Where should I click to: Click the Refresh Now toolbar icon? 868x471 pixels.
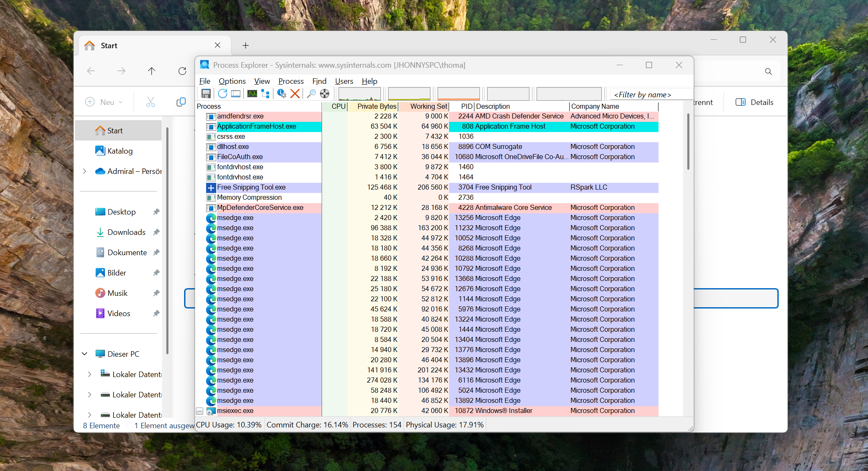coord(223,94)
